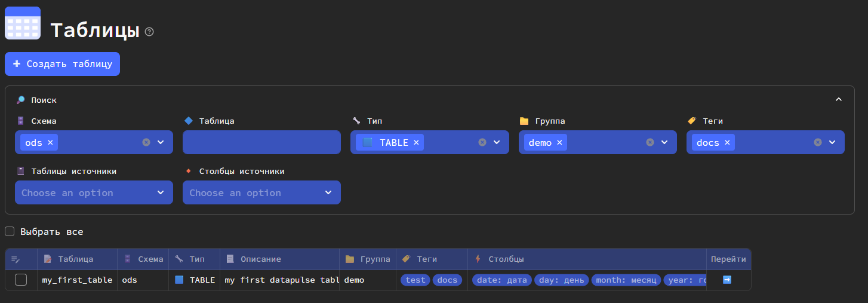Click the Теги column header
The image size is (868, 303).
coord(432,259)
